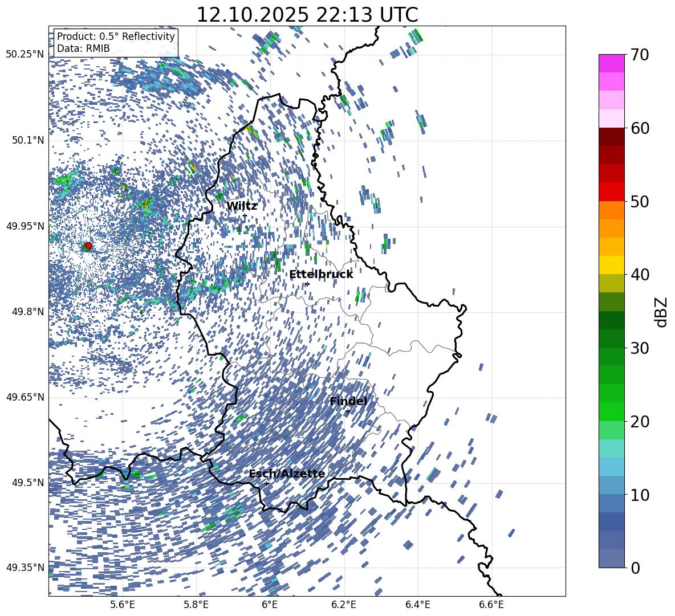
Task: Click the Esch/Alzette city label
Action: point(287,474)
